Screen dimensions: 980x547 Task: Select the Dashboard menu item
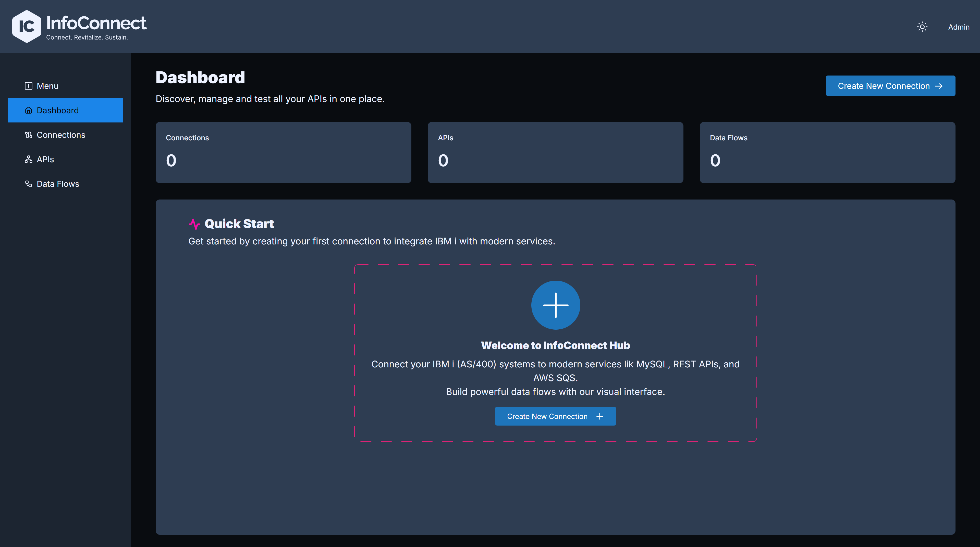65,110
